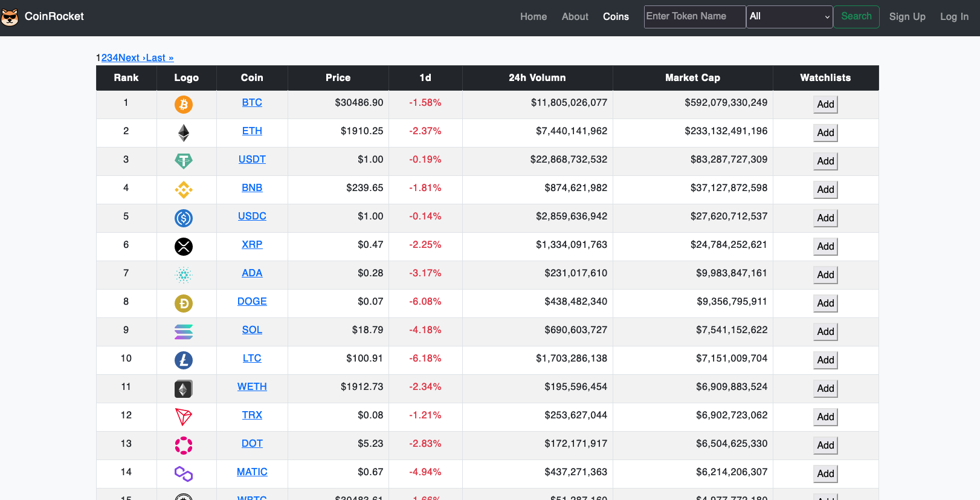Click the CoinRocket fox logo
This screenshot has height=500, width=980.
pos(10,17)
